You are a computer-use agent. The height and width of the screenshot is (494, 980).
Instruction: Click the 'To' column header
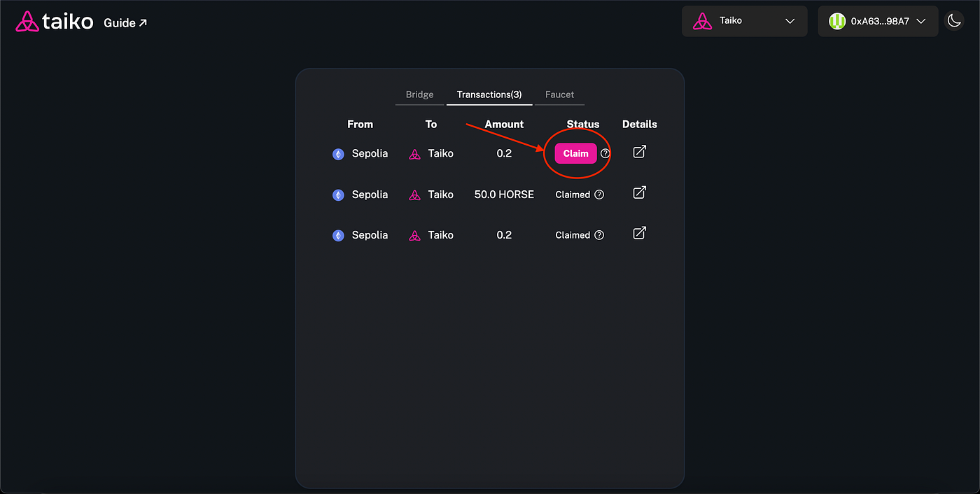tap(431, 124)
